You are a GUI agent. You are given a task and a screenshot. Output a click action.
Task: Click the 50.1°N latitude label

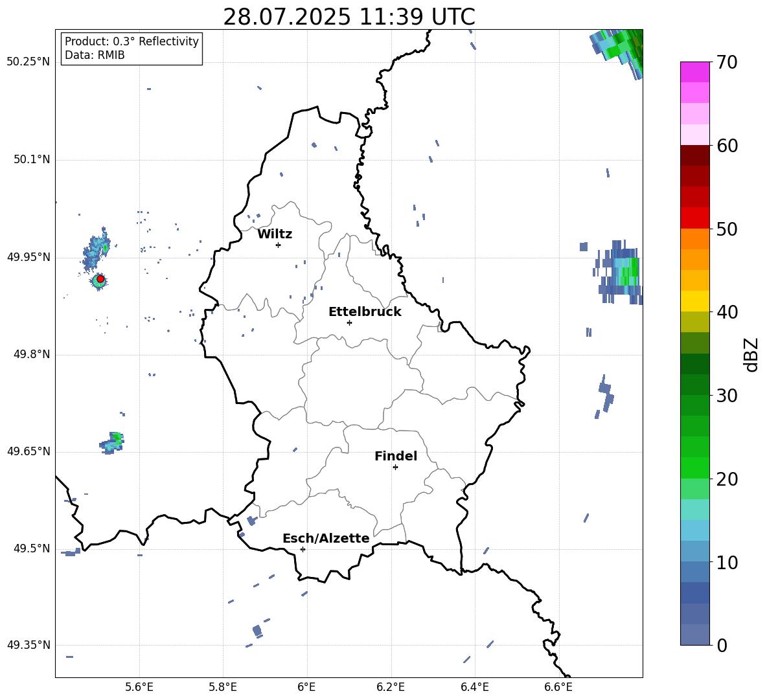31,159
